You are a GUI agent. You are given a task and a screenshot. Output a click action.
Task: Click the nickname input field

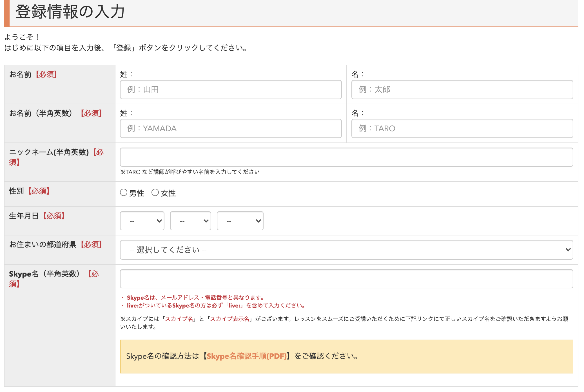point(346,157)
